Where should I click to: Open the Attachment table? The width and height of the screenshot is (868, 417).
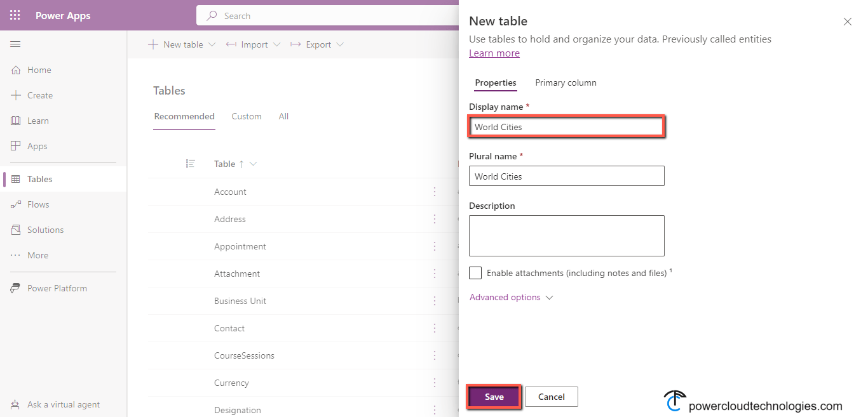pos(237,274)
